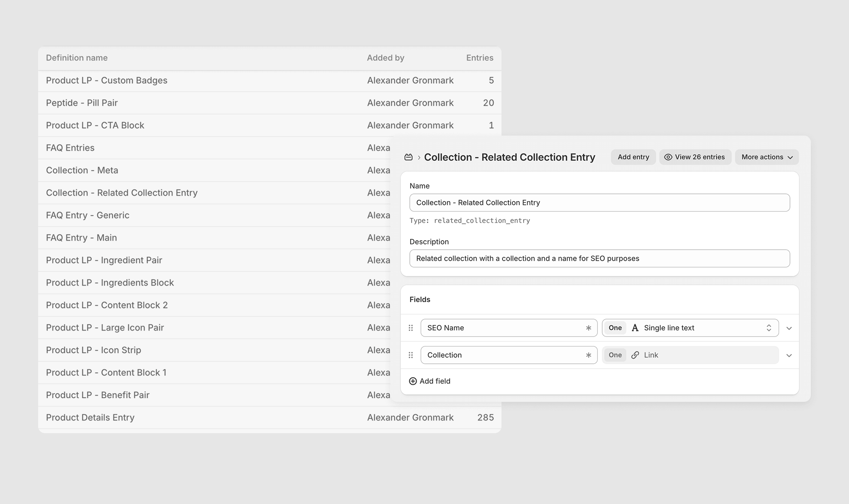Viewport: 849px width, 504px height.
Task: Click into the Description input field
Action: click(x=599, y=258)
